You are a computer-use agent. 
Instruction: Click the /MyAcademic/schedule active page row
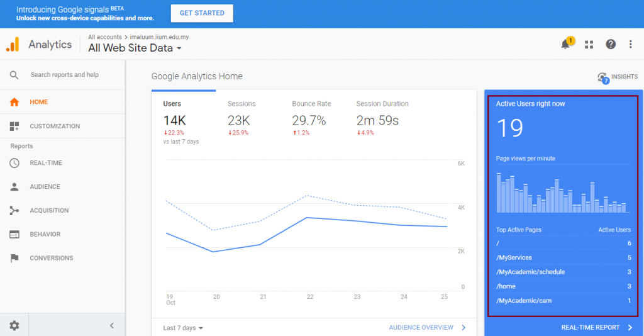tap(563, 272)
